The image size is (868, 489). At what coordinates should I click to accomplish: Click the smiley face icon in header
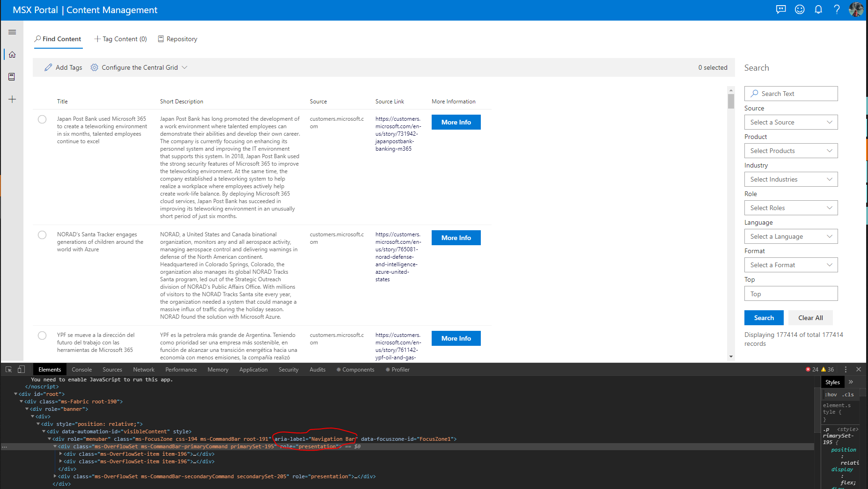click(x=800, y=10)
